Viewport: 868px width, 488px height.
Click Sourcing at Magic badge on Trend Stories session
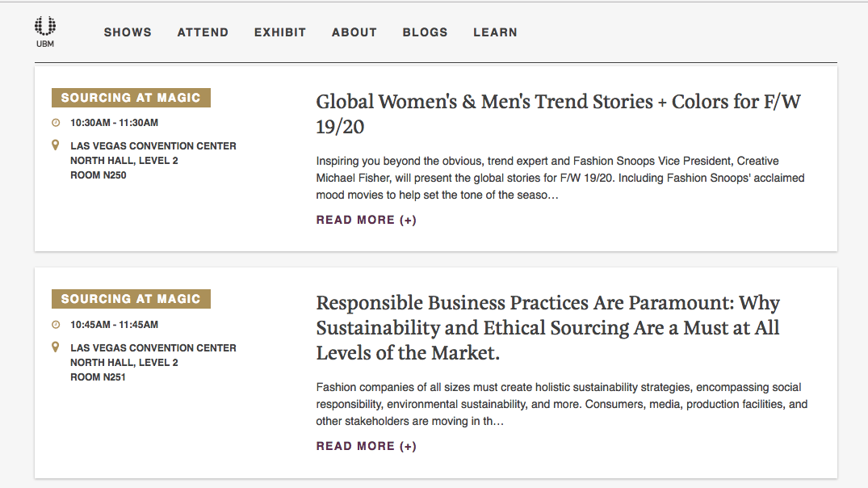pos(131,98)
